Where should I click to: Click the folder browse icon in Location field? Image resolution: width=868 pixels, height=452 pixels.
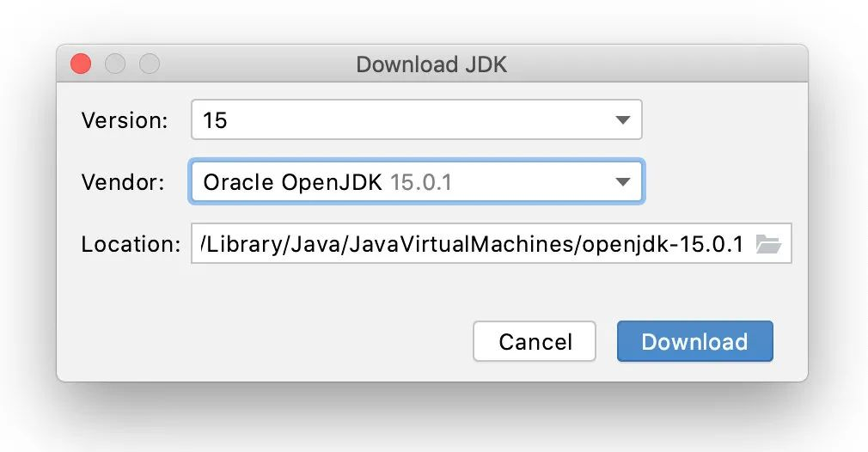pos(767,244)
